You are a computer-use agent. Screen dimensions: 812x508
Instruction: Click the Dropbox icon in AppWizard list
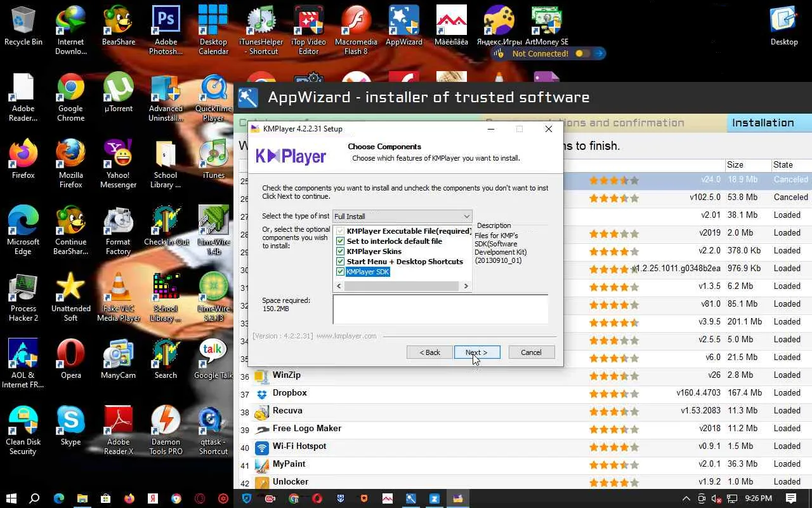[x=261, y=394]
